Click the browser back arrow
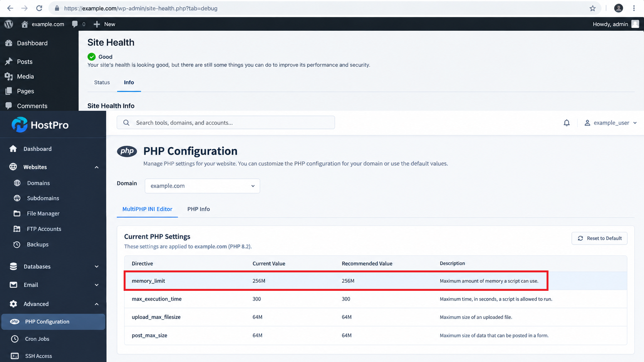The image size is (644, 362). pyautogui.click(x=10, y=8)
